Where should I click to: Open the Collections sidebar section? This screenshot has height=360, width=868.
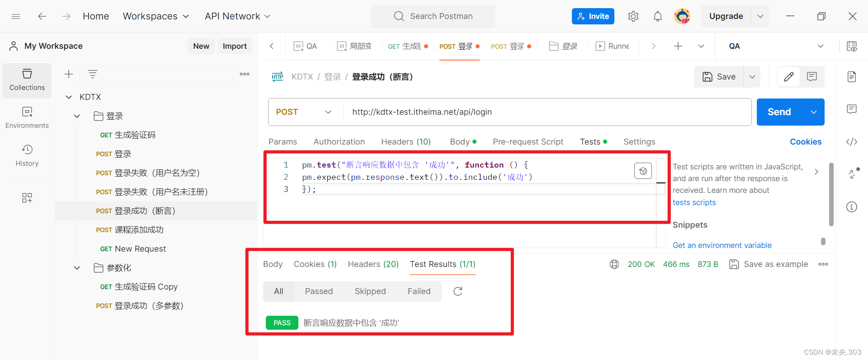point(27,80)
